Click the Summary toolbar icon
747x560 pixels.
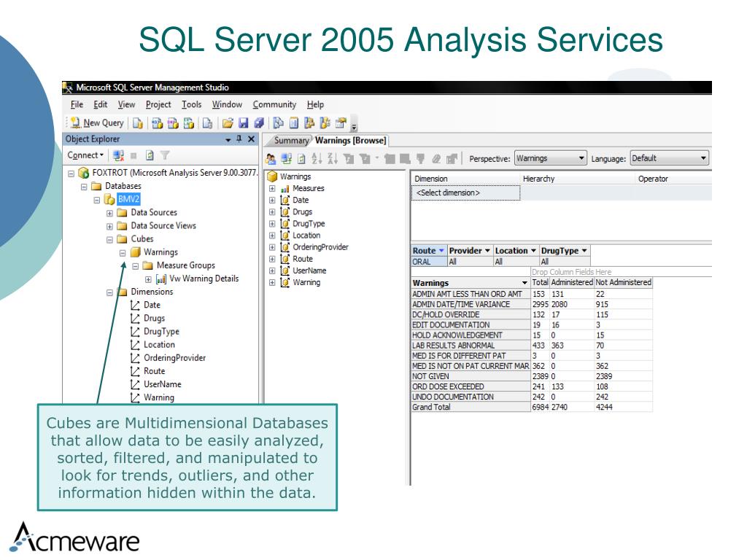(x=294, y=123)
